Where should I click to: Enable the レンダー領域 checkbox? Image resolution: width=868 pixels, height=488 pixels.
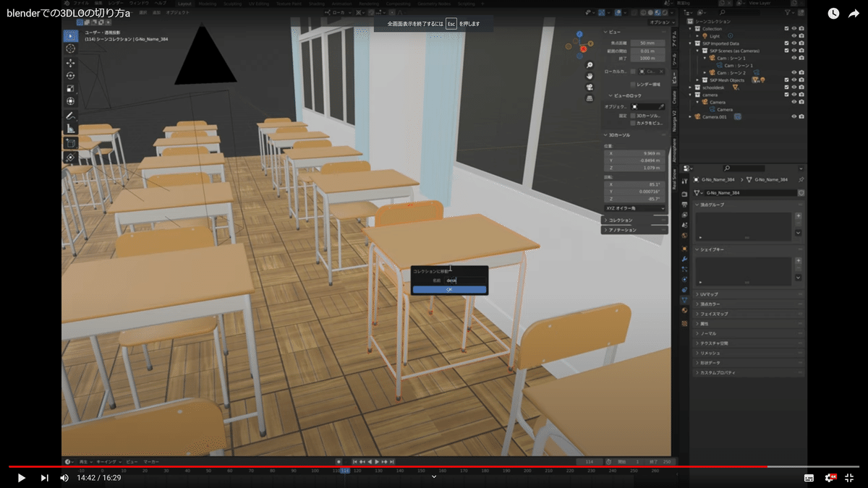pos(633,85)
